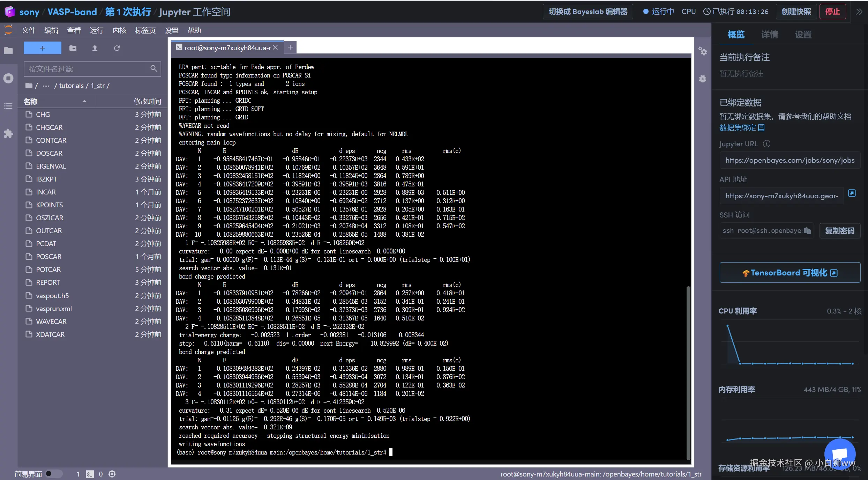Viewport: 868px width, 480px height.
Task: Open the extension manager puzzle icon
Action: 8,133
